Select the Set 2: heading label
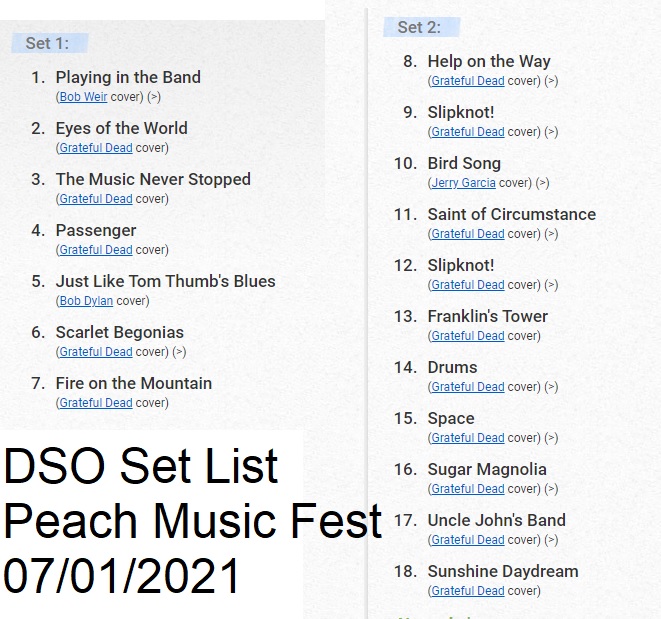This screenshot has height=619, width=661. point(419,27)
